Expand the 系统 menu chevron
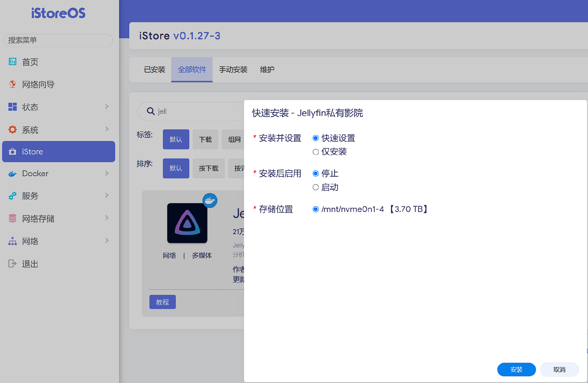Viewport: 588px width, 383px height. [x=107, y=129]
